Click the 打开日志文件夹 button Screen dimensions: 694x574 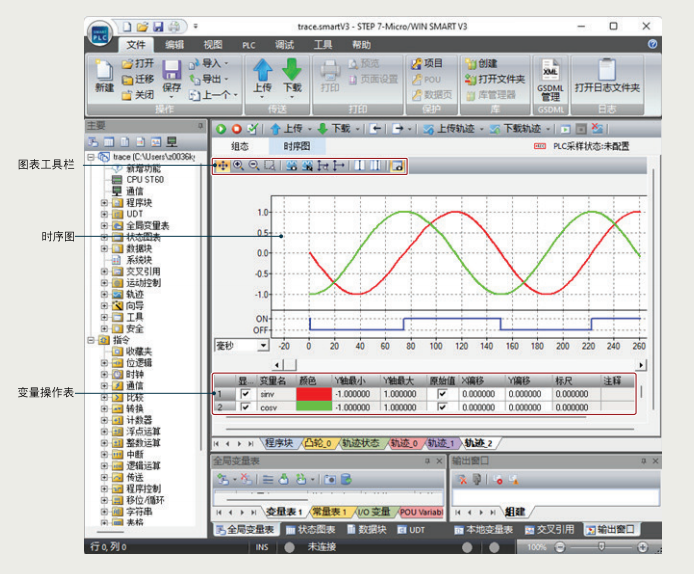click(x=606, y=75)
